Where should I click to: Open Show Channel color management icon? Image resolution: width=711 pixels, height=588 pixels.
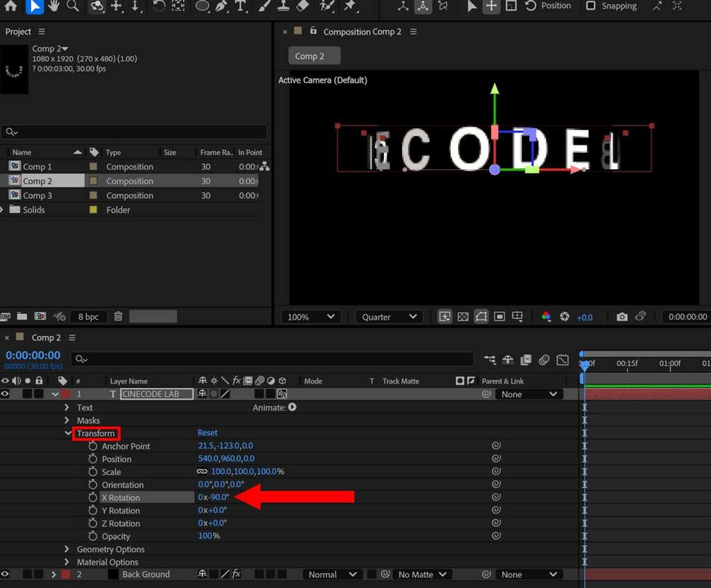(546, 317)
